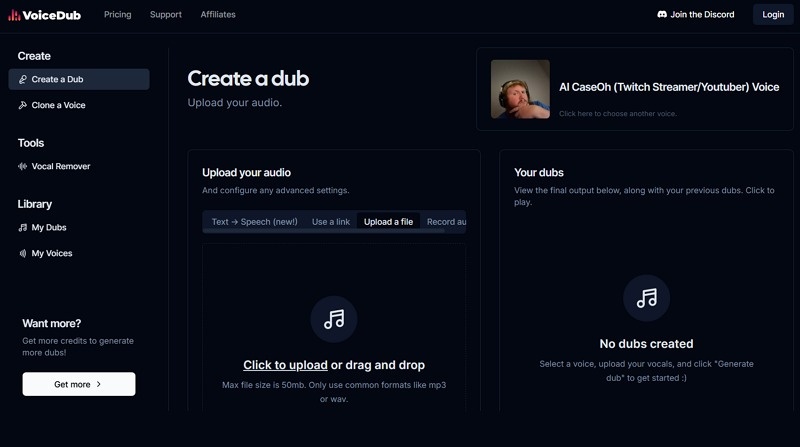The width and height of the screenshot is (800, 447).
Task: Click the Get more credits button
Action: 79,384
